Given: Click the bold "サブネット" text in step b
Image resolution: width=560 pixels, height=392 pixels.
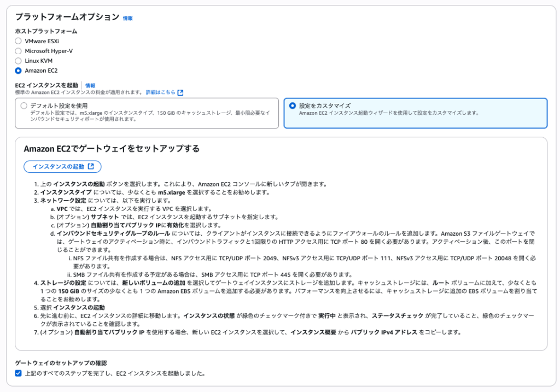Looking at the screenshot, I should (104, 217).
